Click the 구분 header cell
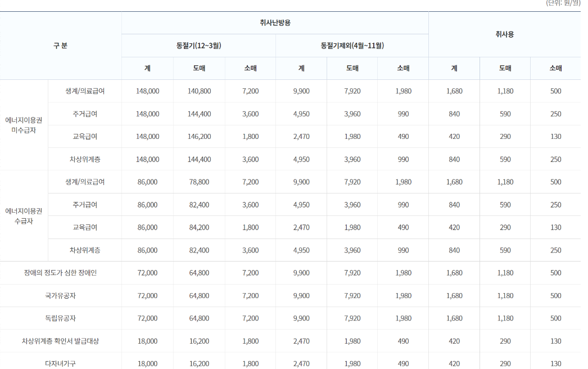The height and width of the screenshot is (369, 588). coord(61,46)
